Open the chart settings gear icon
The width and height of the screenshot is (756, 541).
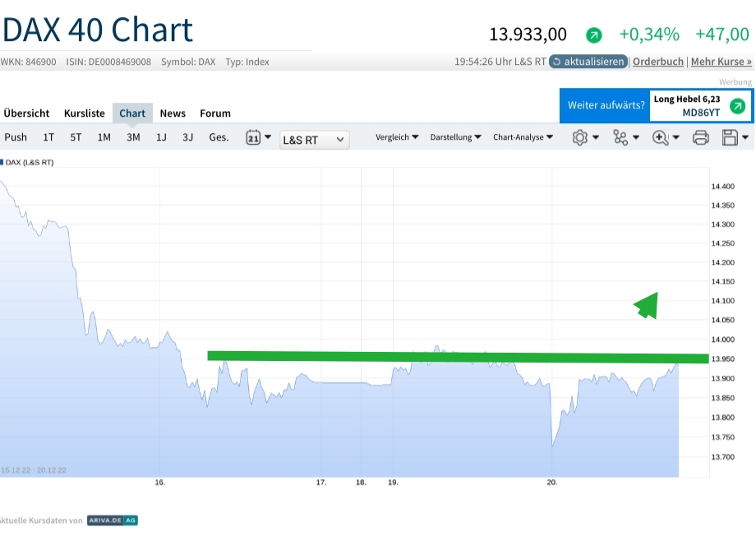pyautogui.click(x=580, y=137)
